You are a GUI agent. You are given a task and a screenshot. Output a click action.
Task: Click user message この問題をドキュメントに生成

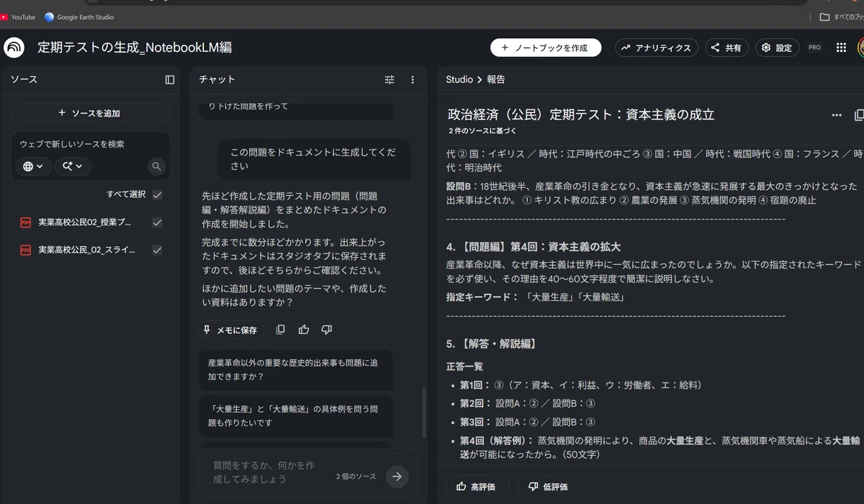tap(315, 159)
